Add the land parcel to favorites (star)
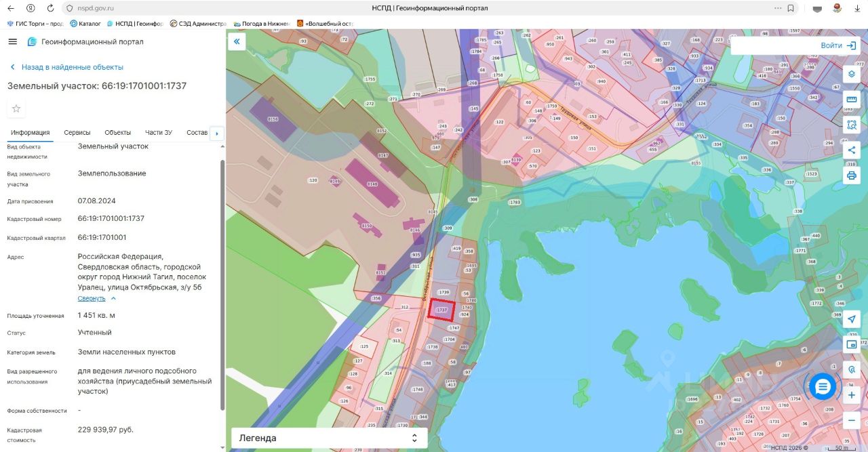868x452 pixels. tap(16, 108)
